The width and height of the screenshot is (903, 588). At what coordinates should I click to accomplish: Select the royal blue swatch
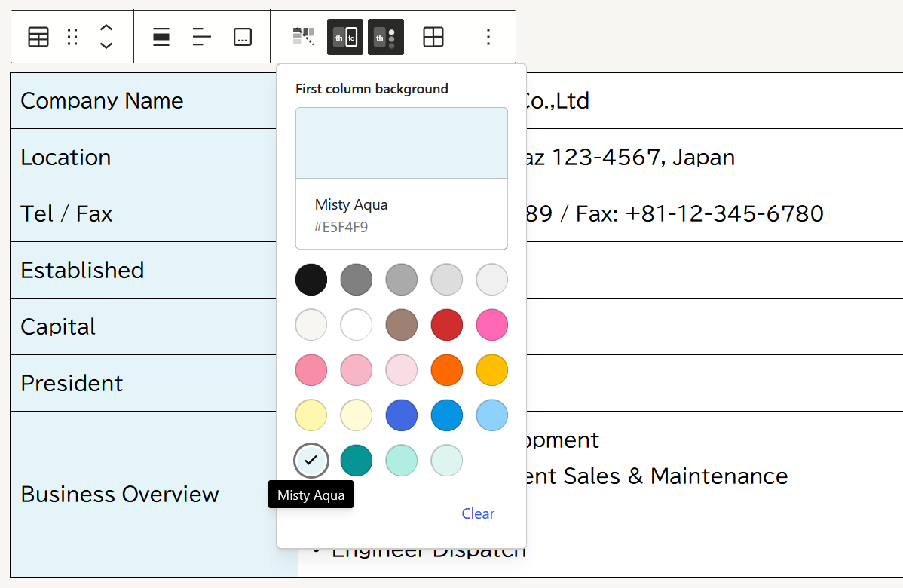point(402,415)
